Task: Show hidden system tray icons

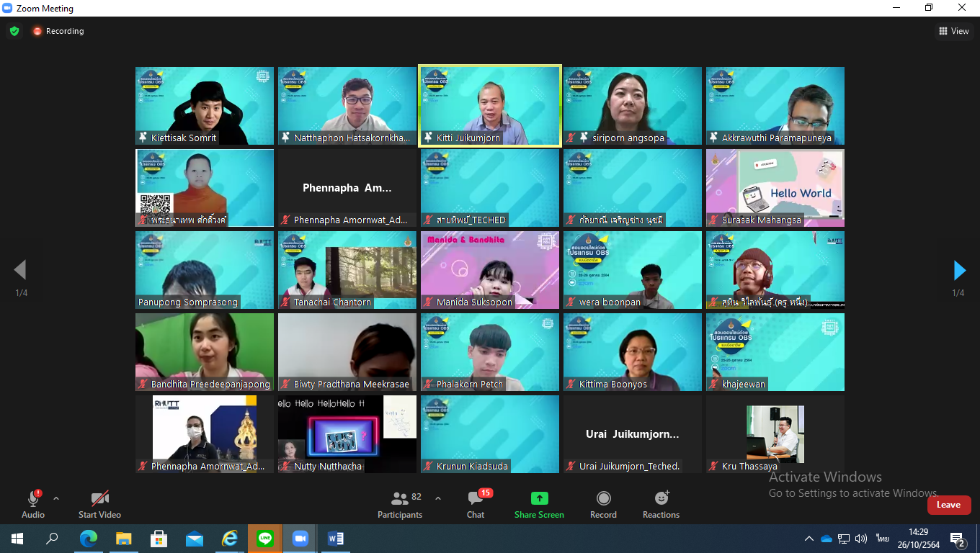Action: tap(809, 539)
